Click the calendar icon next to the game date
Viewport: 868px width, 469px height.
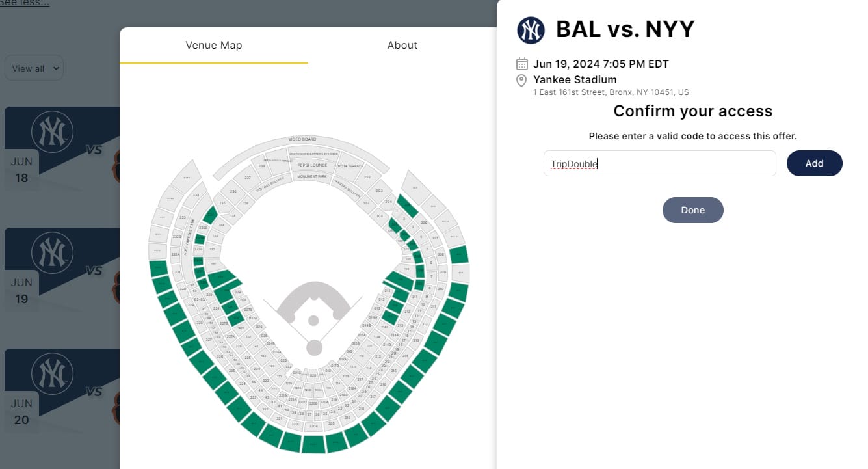coord(521,64)
